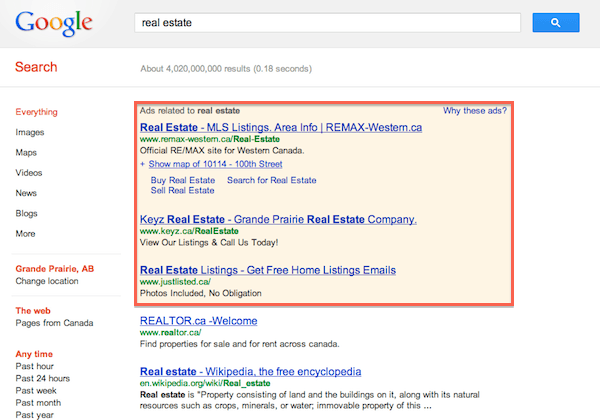Expand the More search categories
This screenshot has height=420, width=600.
(26, 234)
